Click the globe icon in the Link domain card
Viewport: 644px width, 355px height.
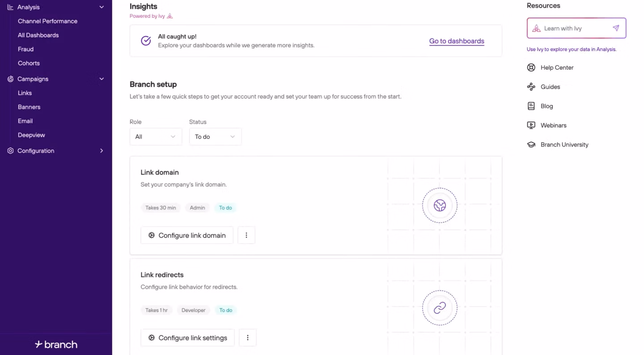point(440,205)
